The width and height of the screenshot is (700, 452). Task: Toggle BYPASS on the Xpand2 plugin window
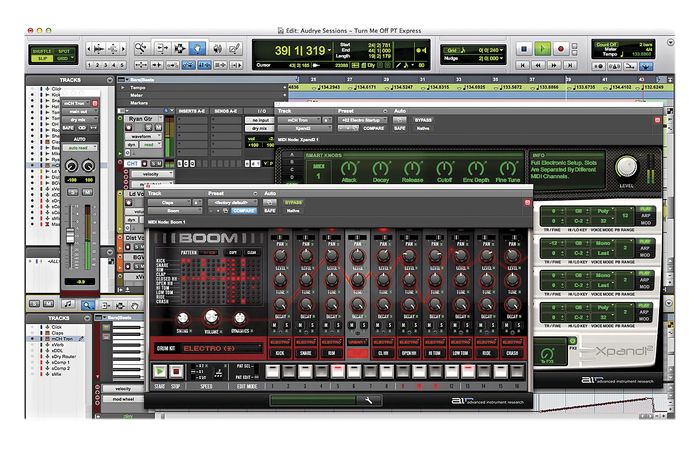[423, 120]
